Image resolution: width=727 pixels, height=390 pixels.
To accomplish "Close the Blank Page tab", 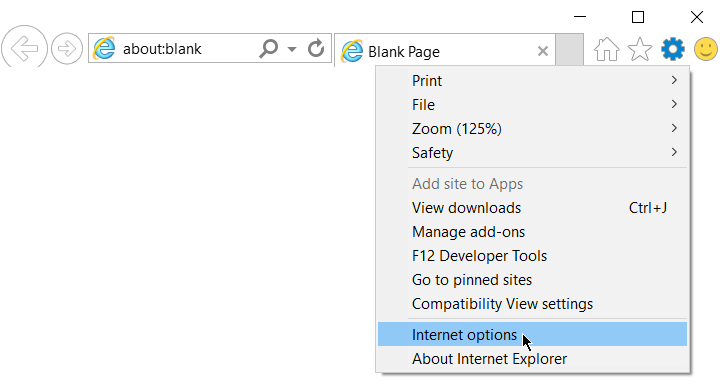I will 542,51.
